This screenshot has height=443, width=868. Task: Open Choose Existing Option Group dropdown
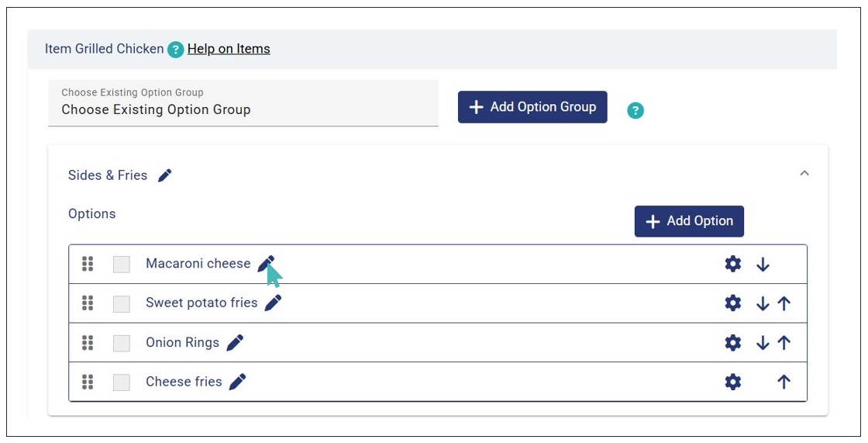click(x=243, y=102)
